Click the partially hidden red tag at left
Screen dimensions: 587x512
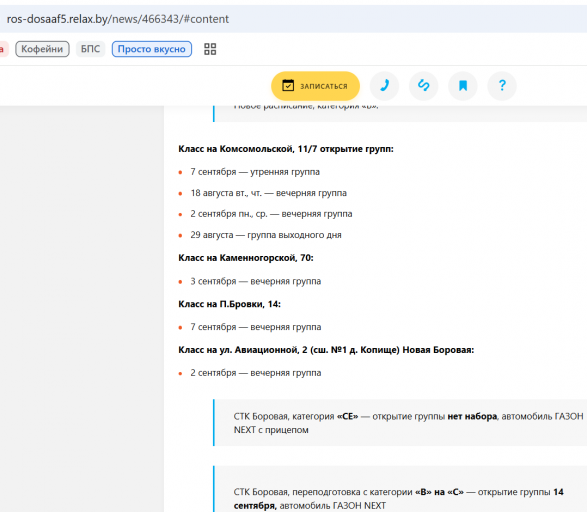pyautogui.click(x=4, y=49)
